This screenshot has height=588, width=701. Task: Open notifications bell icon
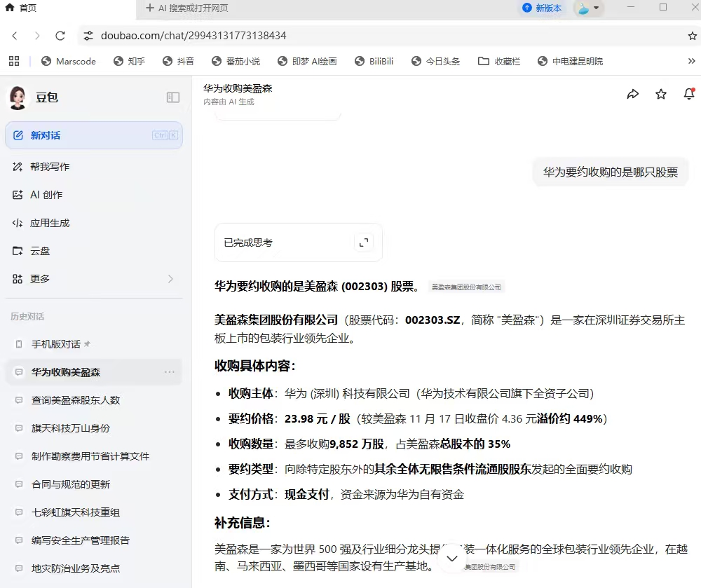tap(688, 94)
